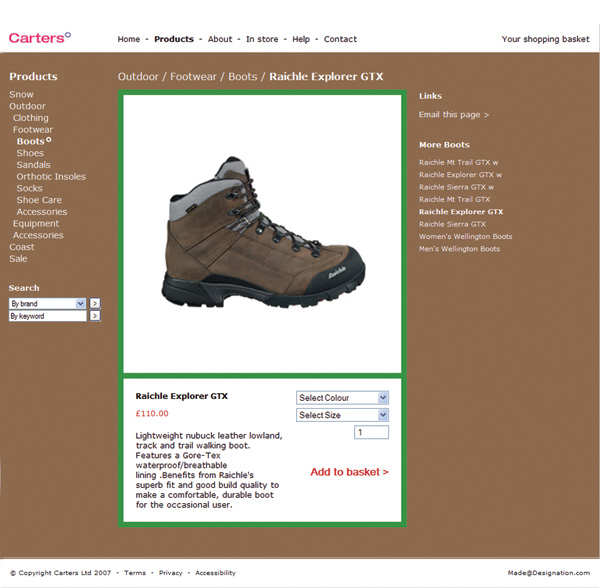600x588 pixels.
Task: Open Orthotic Insoles category
Action: coord(51,177)
